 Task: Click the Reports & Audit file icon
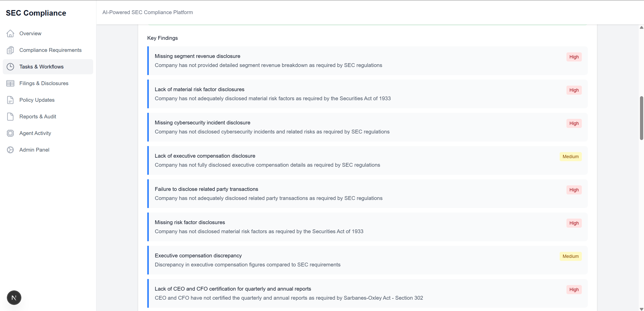10,117
